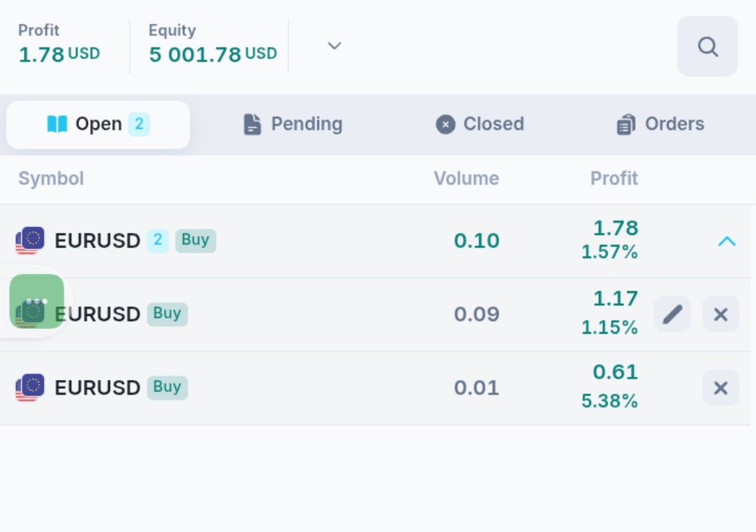
Task: Switch to the Pending tab
Action: 293,124
